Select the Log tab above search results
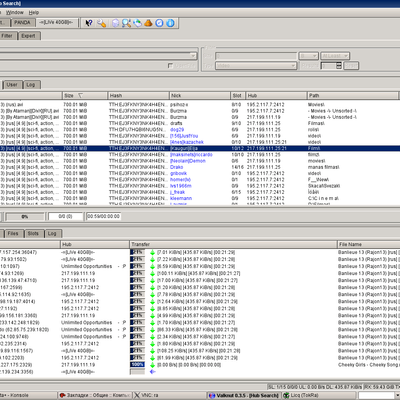This screenshot has width=400, height=400. coord(31,85)
